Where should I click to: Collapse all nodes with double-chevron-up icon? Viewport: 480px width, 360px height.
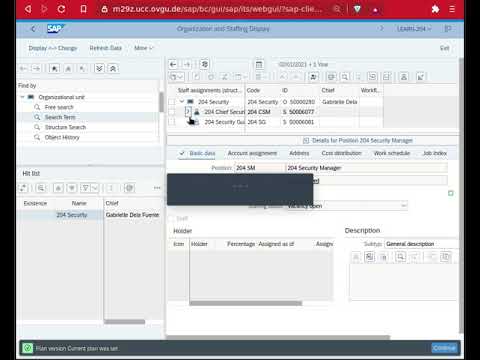click(113, 69)
